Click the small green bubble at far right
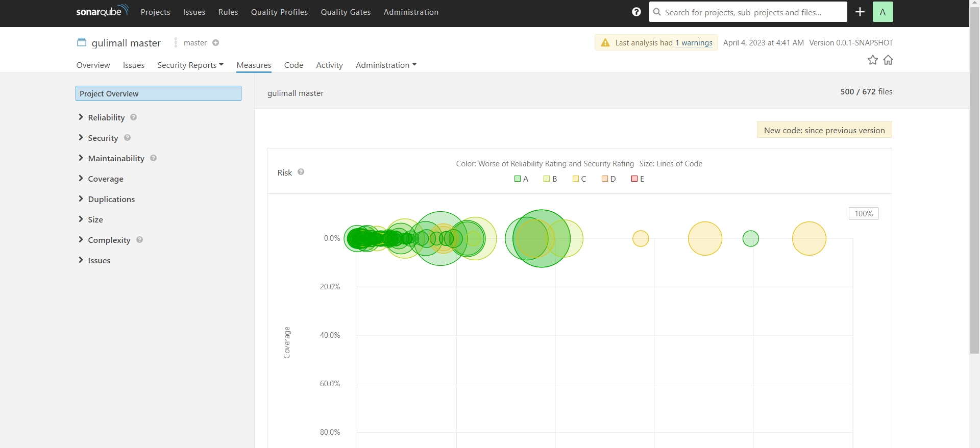 751,238
